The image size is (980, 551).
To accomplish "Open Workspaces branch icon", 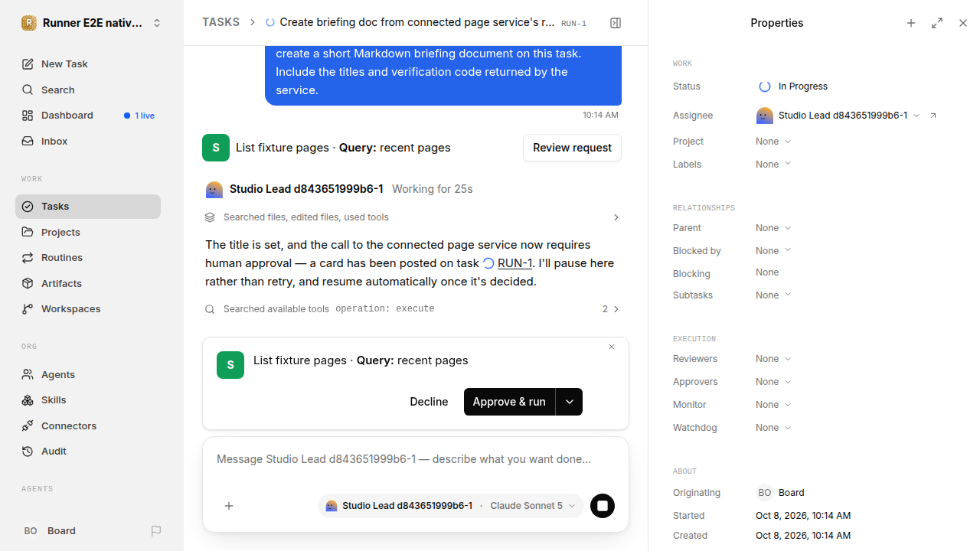I will (28, 309).
